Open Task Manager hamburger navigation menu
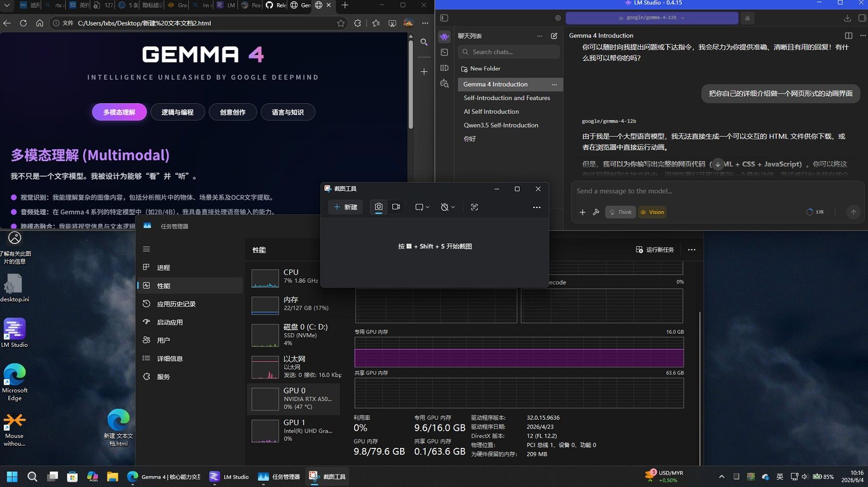Image resolution: width=868 pixels, height=487 pixels. 147,249
